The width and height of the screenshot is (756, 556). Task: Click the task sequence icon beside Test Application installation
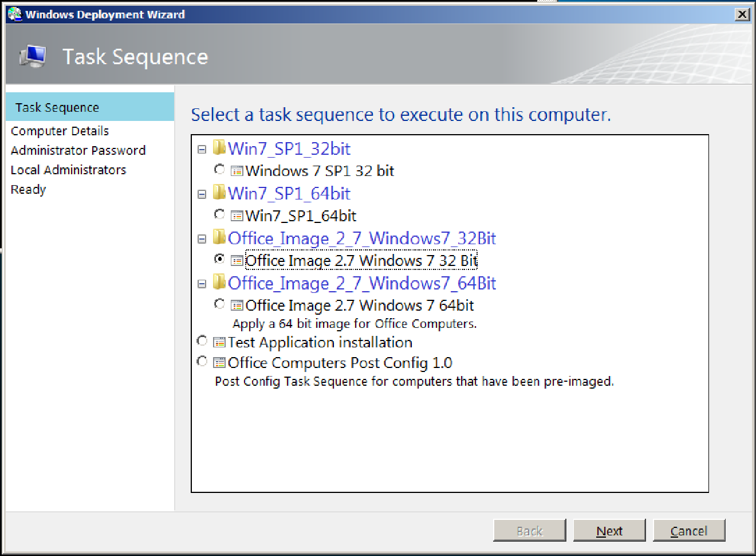[218, 342]
